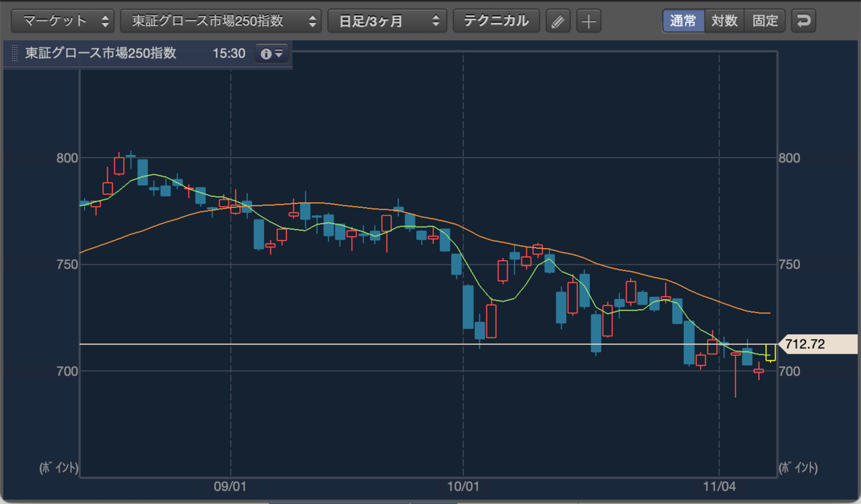Click the 712.72 current price marker
861x504 pixels.
point(817,344)
